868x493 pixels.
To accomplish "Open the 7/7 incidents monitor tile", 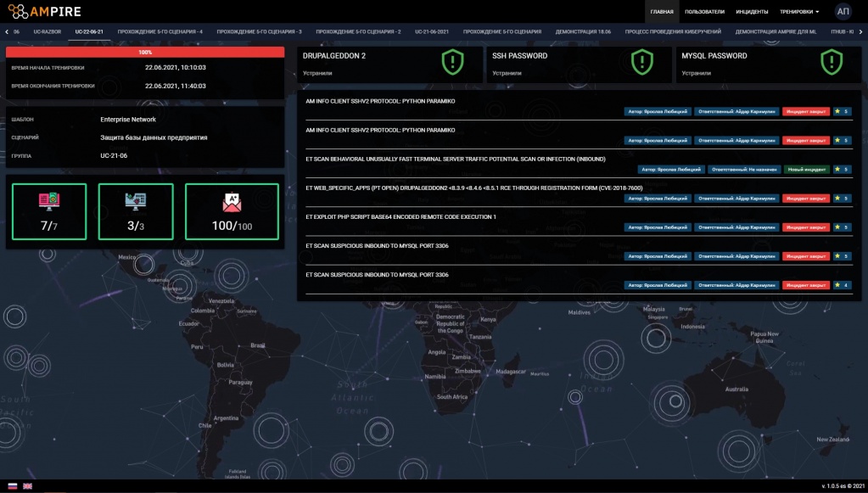I will pos(49,211).
